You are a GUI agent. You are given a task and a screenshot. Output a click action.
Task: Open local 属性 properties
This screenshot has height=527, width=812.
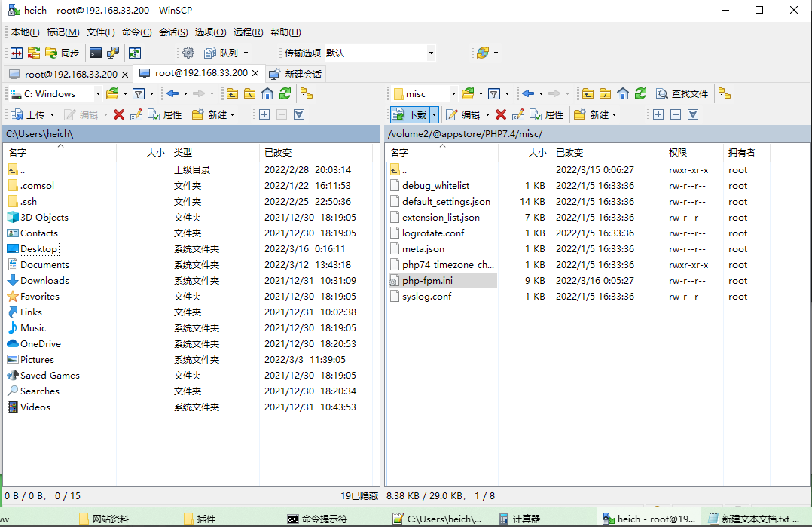[x=165, y=114]
